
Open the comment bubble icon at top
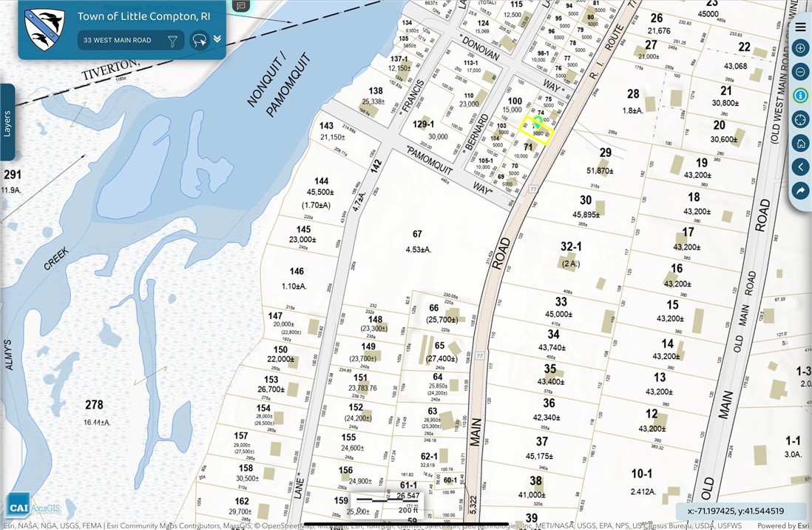(x=240, y=6)
